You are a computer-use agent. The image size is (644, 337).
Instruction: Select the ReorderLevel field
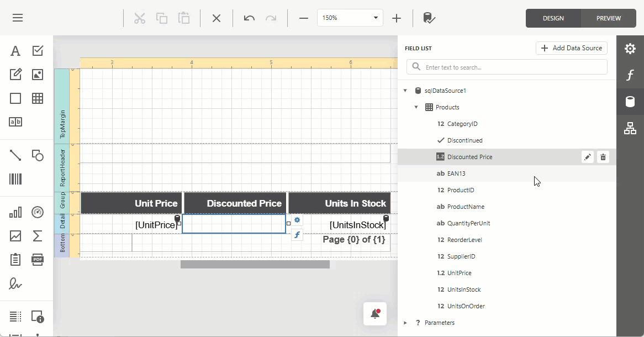[x=507, y=240]
